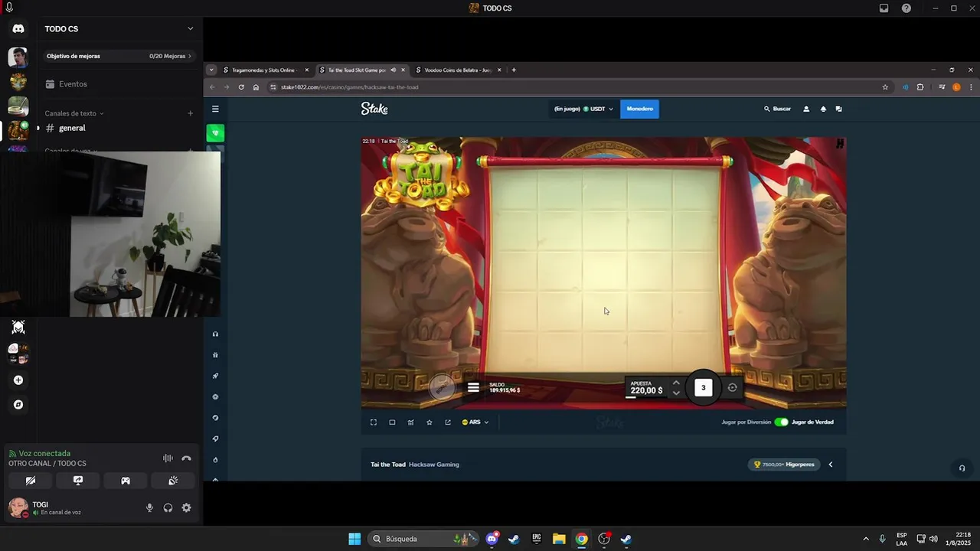Open voice noise suppression settings icon
The height and width of the screenshot is (551, 980).
(x=168, y=458)
